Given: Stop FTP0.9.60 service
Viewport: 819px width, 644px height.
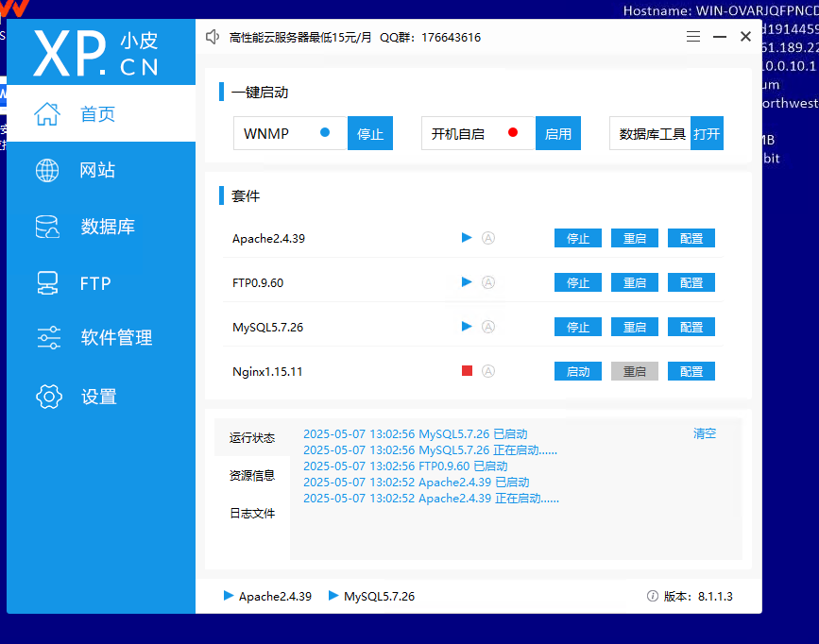Looking at the screenshot, I should pyautogui.click(x=578, y=282).
